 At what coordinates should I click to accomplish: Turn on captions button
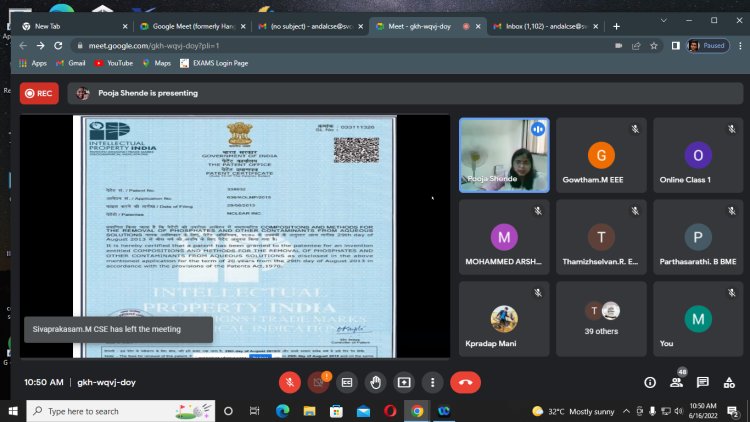(x=347, y=382)
